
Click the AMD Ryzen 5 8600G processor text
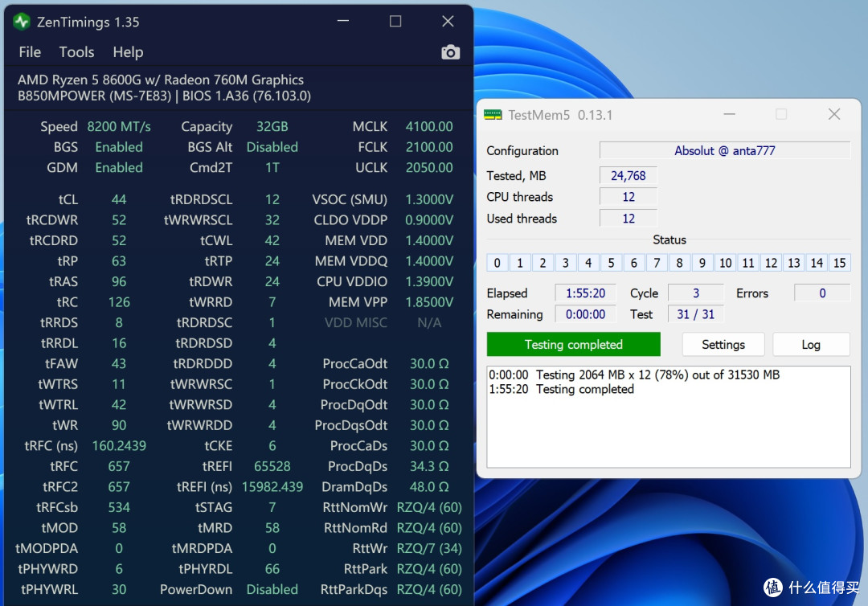coord(161,80)
